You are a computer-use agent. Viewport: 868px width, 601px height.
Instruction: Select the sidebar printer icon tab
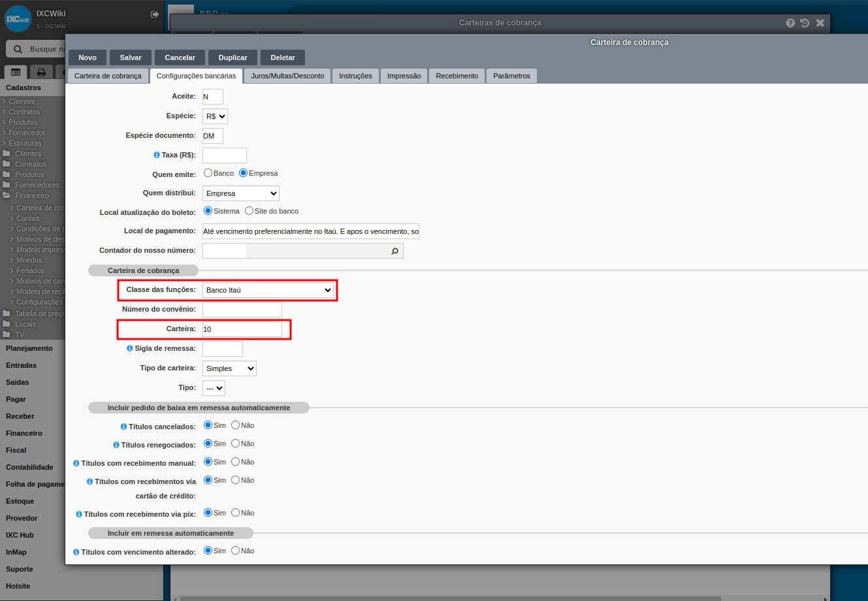click(41, 72)
